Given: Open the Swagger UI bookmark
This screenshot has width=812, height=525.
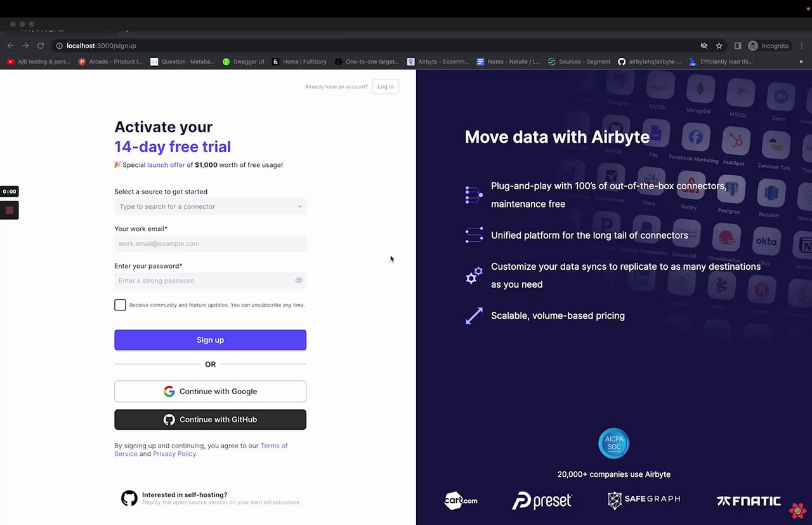Looking at the screenshot, I should [x=244, y=62].
